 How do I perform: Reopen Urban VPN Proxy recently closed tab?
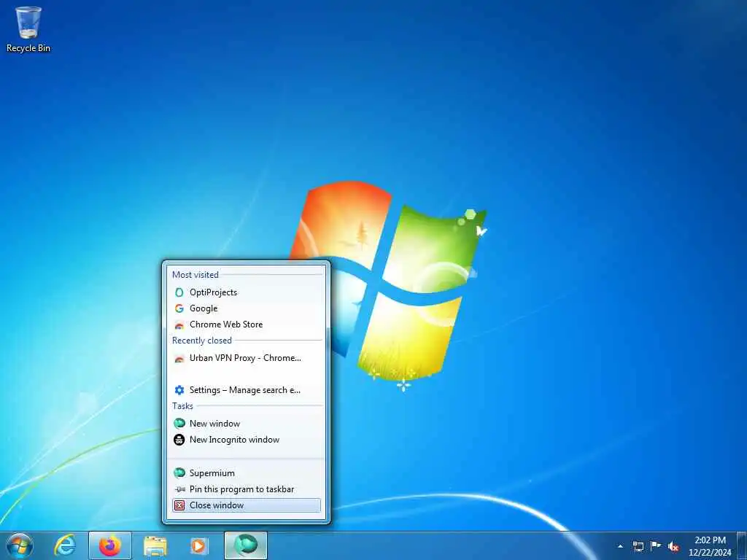tap(247, 358)
